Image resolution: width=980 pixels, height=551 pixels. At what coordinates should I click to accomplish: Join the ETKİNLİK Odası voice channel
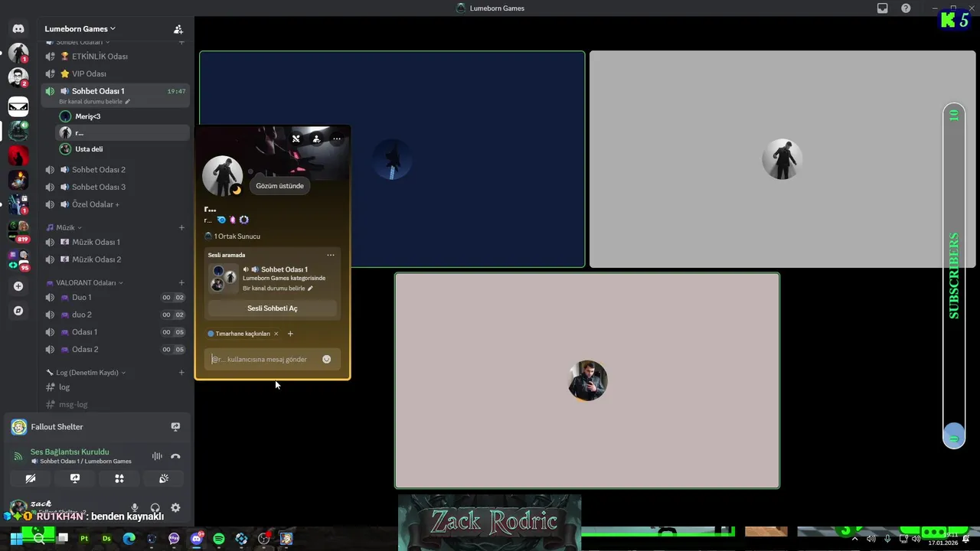[x=115, y=57]
